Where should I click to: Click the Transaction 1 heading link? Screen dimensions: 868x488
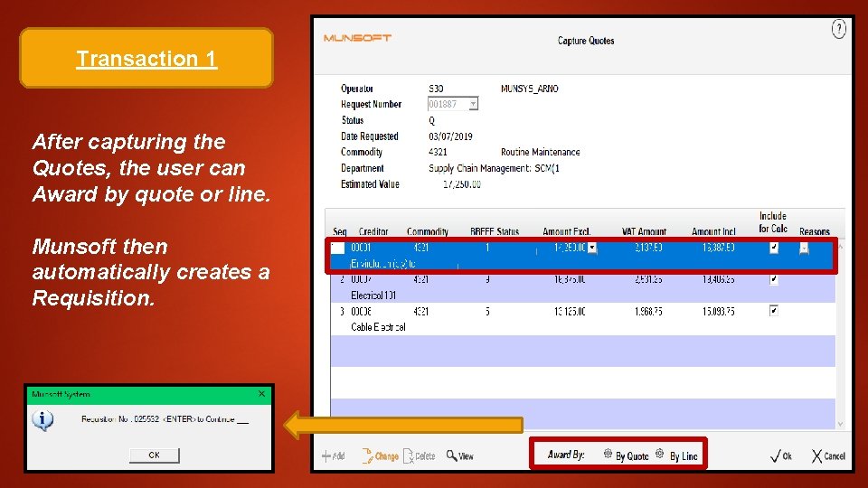coord(146,59)
